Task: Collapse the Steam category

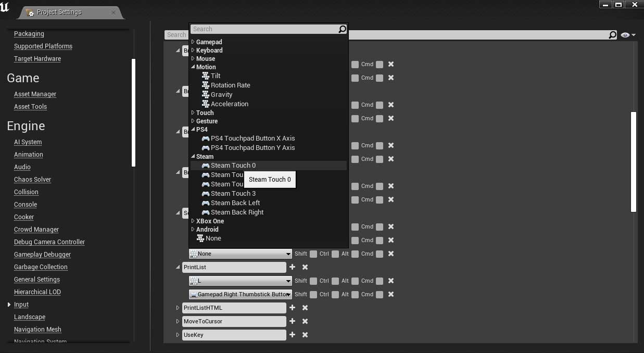Action: [193, 157]
